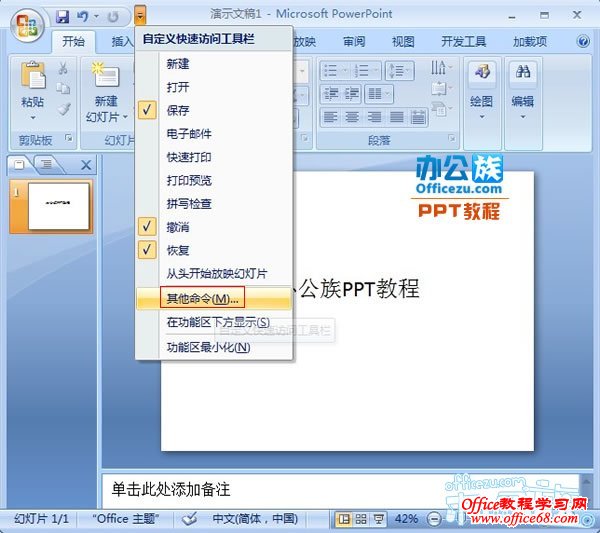600x533 pixels.
Task: Click the Format Painter brush icon
Action: [x=64, y=109]
